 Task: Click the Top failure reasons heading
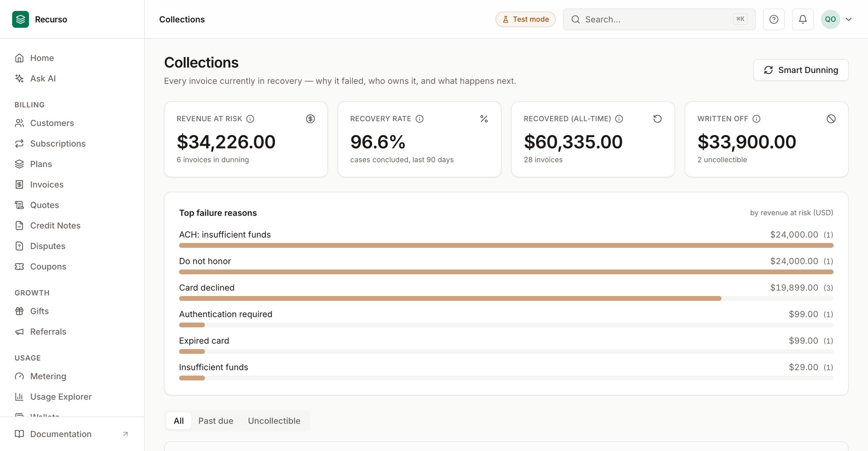pyautogui.click(x=218, y=213)
